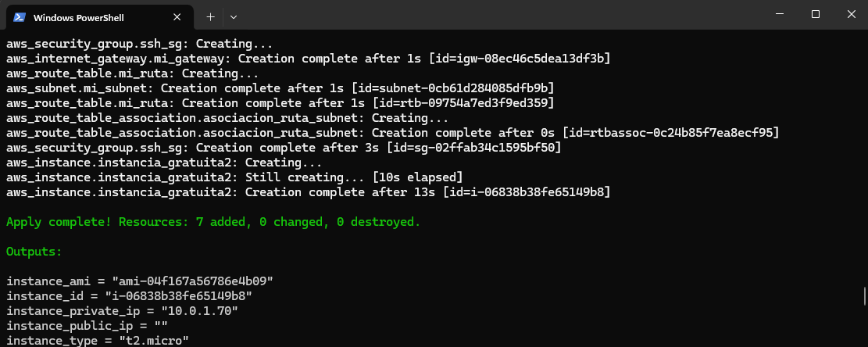
Task: Close the terminal window
Action: [852, 14]
